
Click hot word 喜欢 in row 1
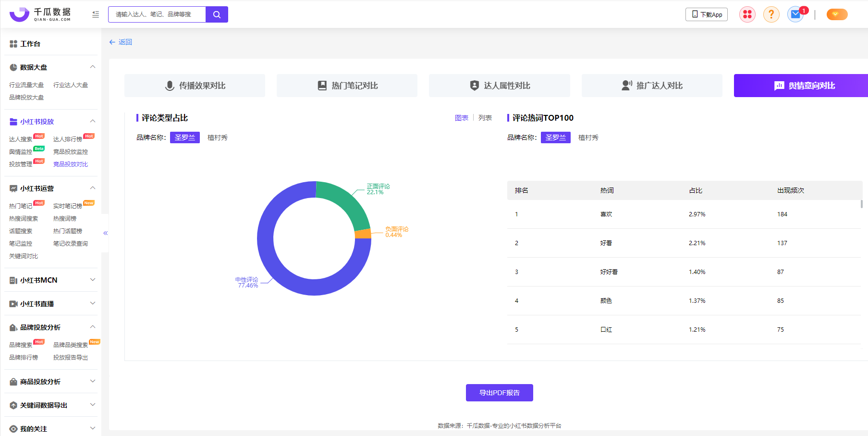(x=606, y=214)
